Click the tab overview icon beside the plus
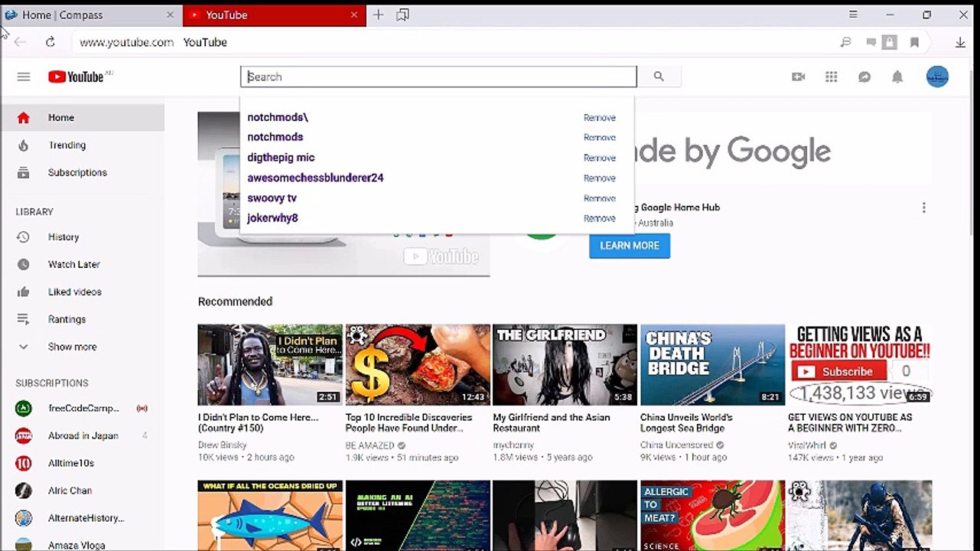This screenshot has height=551, width=980. pos(403,15)
